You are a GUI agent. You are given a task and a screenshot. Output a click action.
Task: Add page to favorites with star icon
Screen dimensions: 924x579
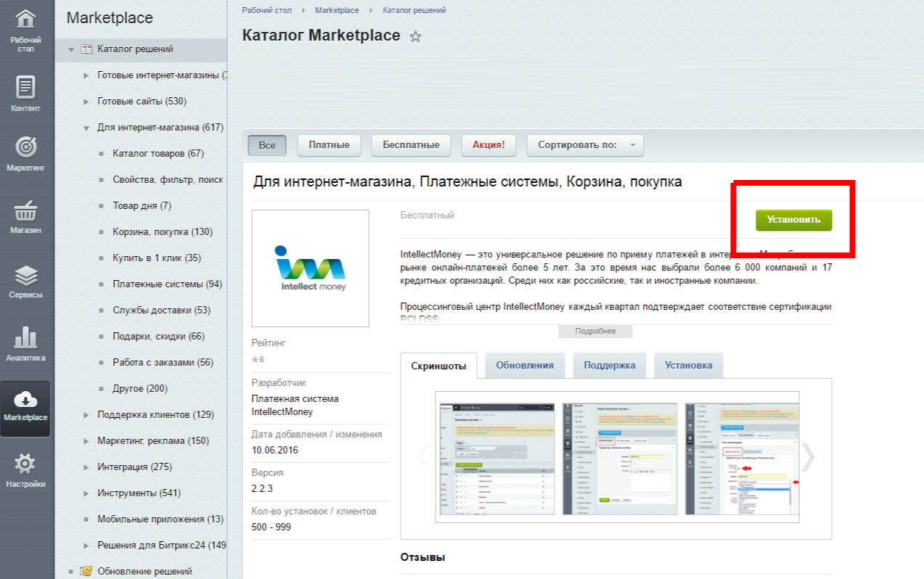(x=415, y=36)
